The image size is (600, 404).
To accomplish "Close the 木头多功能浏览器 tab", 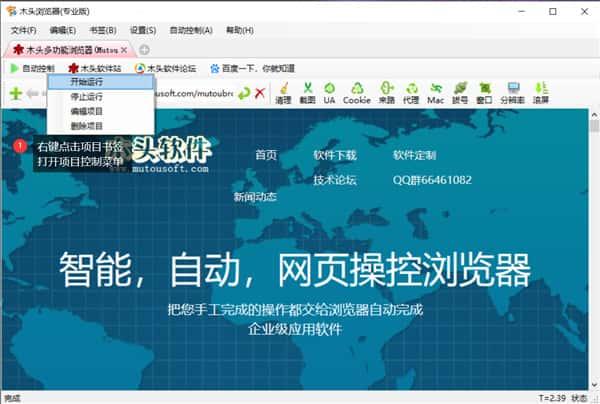I will point(124,49).
